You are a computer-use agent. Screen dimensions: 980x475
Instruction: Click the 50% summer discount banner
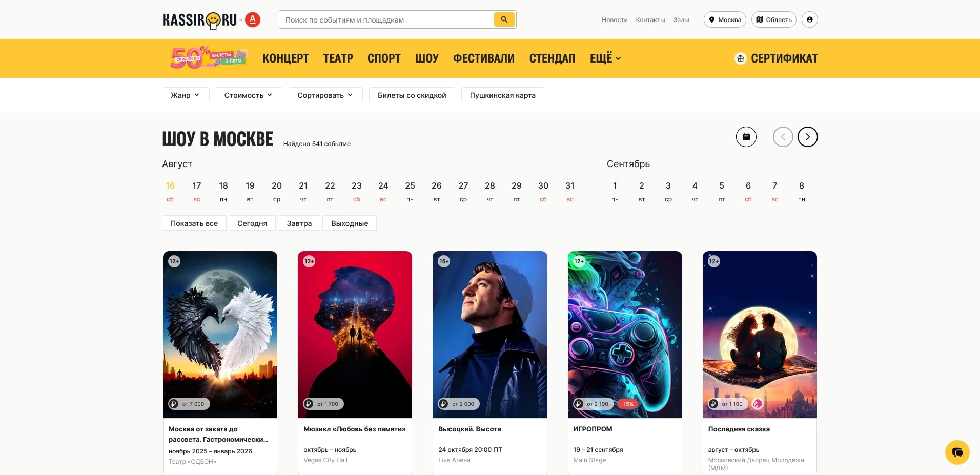209,58
